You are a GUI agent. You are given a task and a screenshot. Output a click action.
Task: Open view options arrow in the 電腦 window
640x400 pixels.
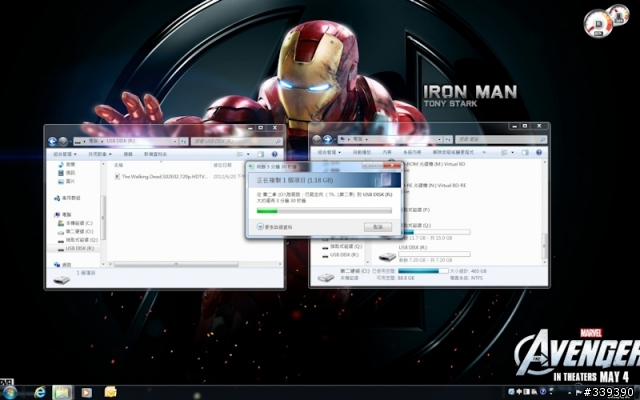513,152
